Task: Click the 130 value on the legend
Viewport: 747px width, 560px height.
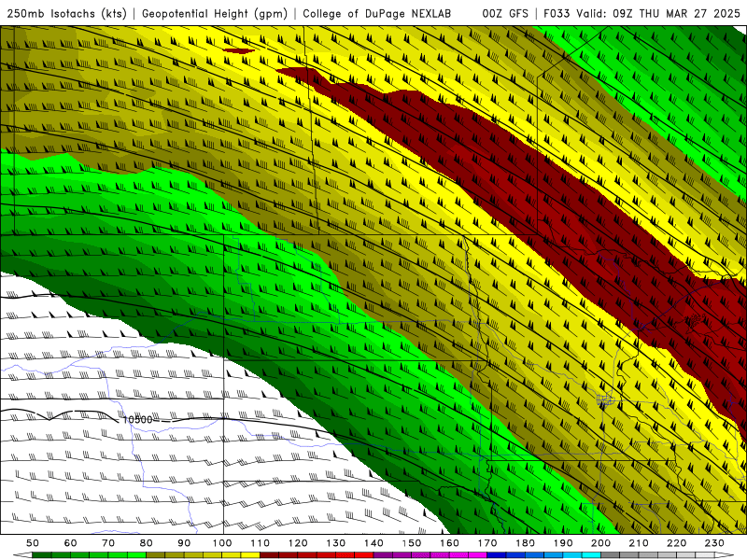Action: coord(336,543)
